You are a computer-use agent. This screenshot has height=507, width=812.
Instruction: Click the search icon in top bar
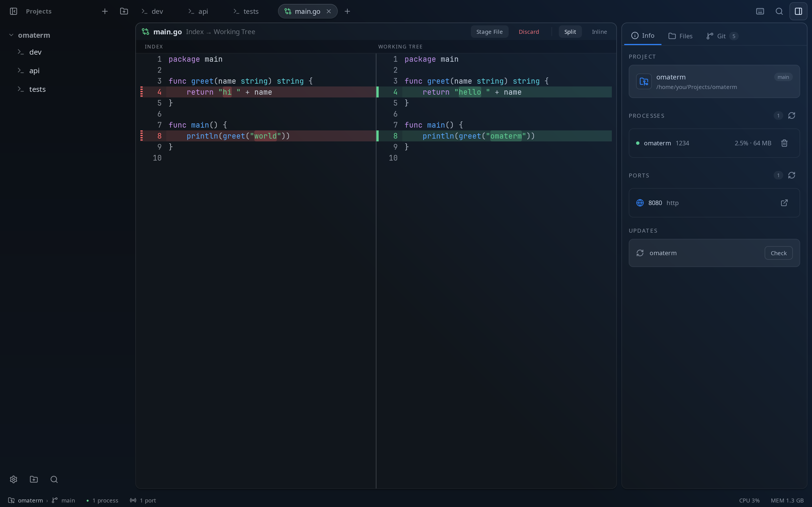click(x=779, y=11)
